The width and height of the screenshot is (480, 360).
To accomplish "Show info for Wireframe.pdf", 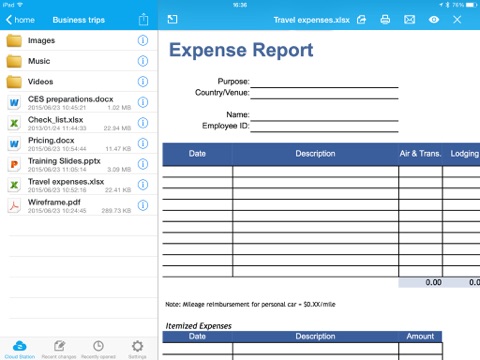I will pyautogui.click(x=143, y=205).
